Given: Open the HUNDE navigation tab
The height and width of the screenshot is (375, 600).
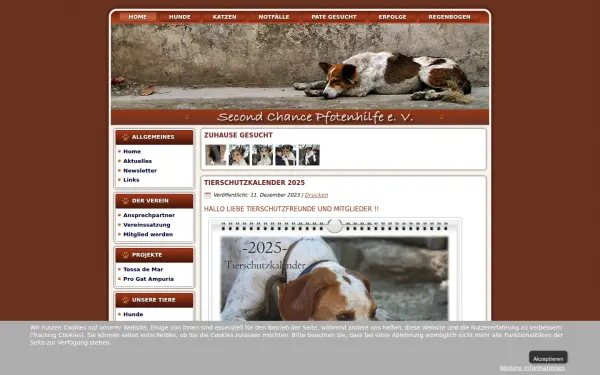Looking at the screenshot, I should pos(179,17).
